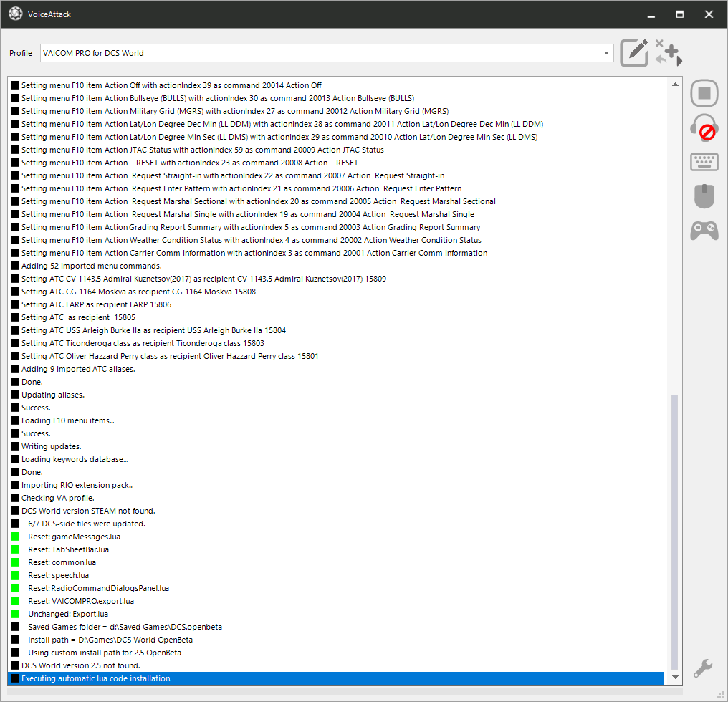
Task: Select 'Executing automatic lua code installation.' entry
Action: (335, 678)
